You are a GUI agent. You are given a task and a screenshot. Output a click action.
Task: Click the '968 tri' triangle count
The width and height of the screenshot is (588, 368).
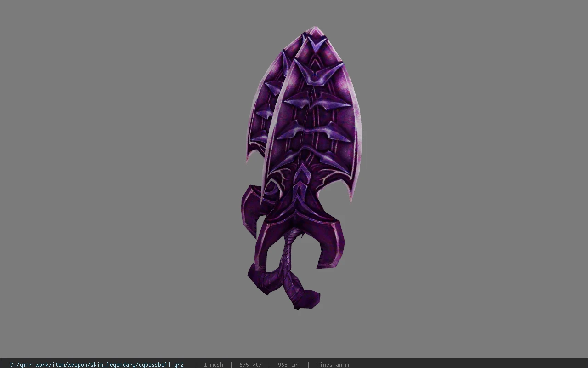pyautogui.click(x=289, y=365)
